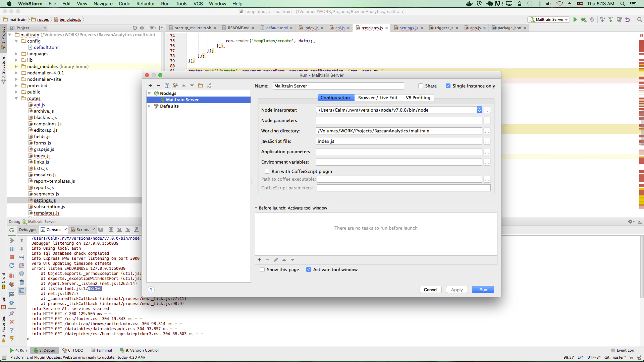Switch to V8 Profiling tab

(418, 98)
